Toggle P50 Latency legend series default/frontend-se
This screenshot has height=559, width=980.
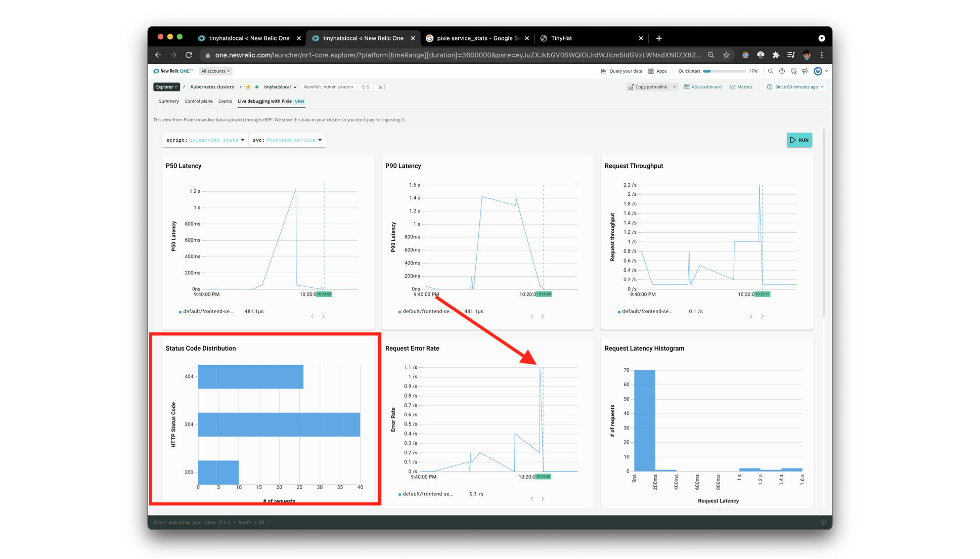207,312
